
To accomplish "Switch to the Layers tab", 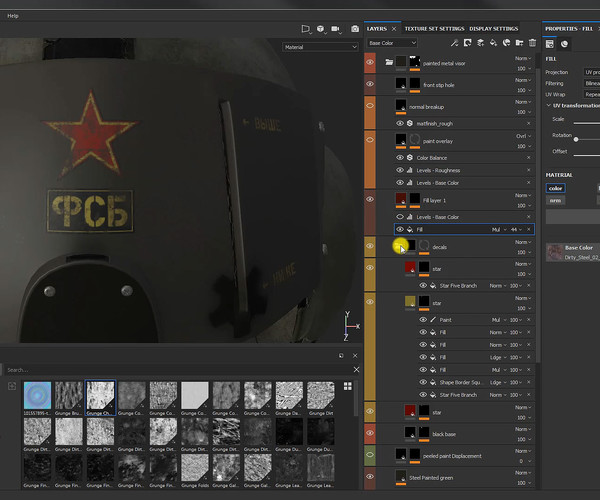I will 377,29.
